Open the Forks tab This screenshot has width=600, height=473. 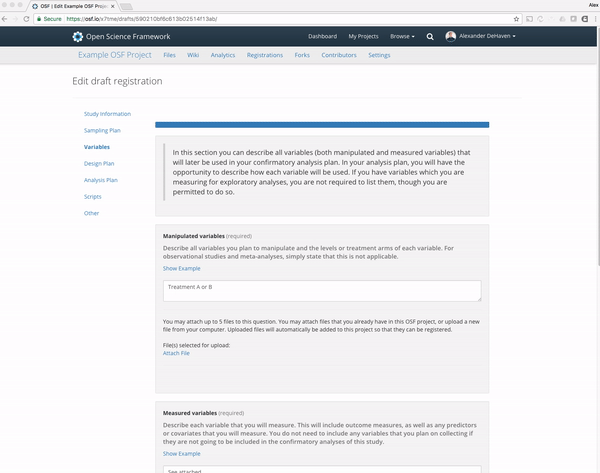click(302, 55)
